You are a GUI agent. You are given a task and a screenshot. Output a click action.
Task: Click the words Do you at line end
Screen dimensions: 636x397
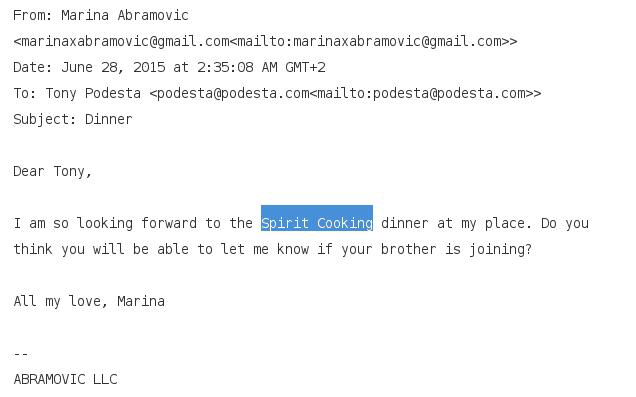[565, 223]
